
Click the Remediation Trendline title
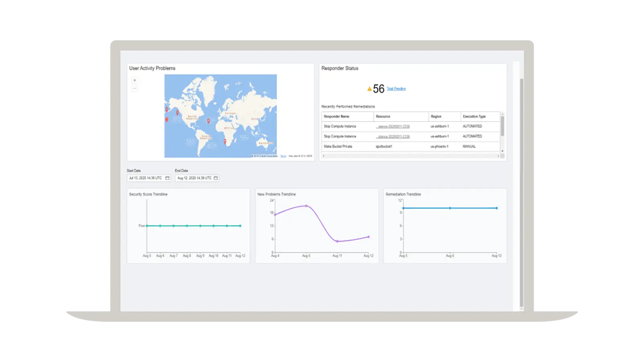click(x=403, y=194)
